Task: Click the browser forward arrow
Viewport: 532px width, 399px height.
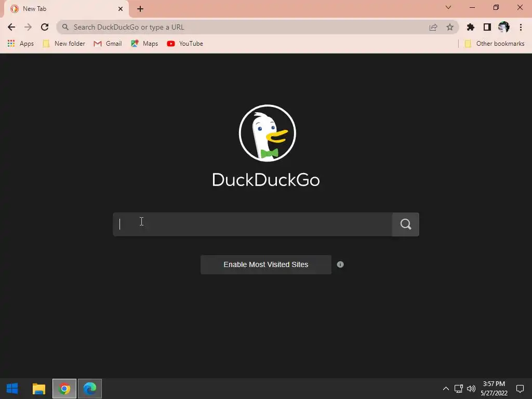Action: pos(28,27)
